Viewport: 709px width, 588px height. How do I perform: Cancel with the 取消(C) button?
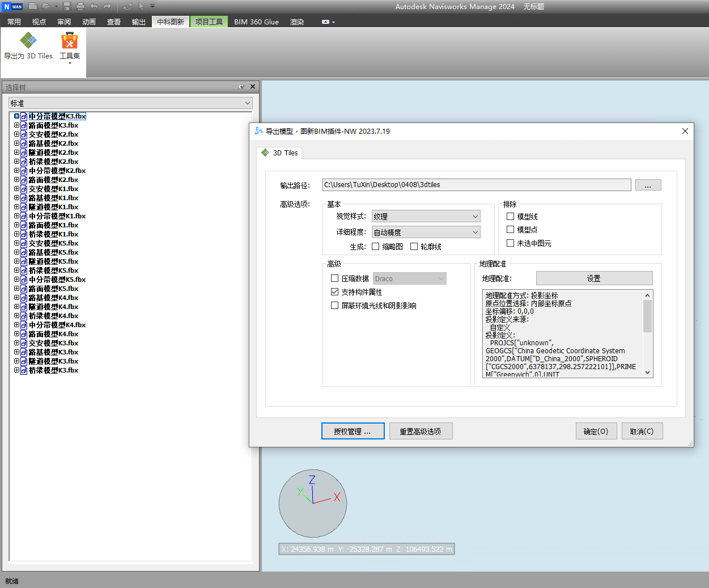[642, 431]
